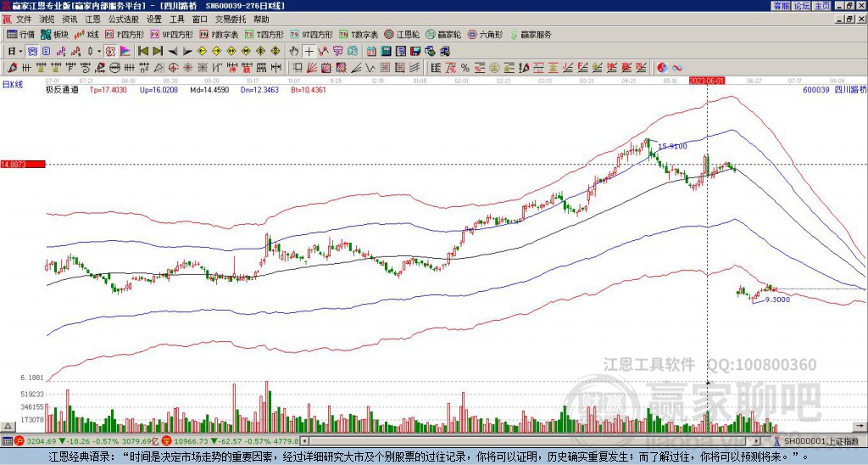This screenshot has height=465, width=868.
Task: Click the black left arrow icon
Action: coord(173,51)
